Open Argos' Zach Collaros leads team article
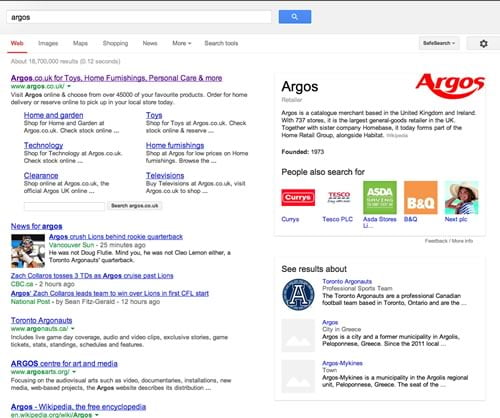The width and height of the screenshot is (500, 418). pos(110,293)
